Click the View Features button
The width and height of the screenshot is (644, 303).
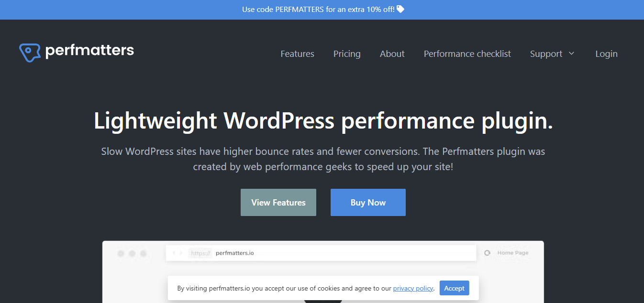tap(278, 202)
